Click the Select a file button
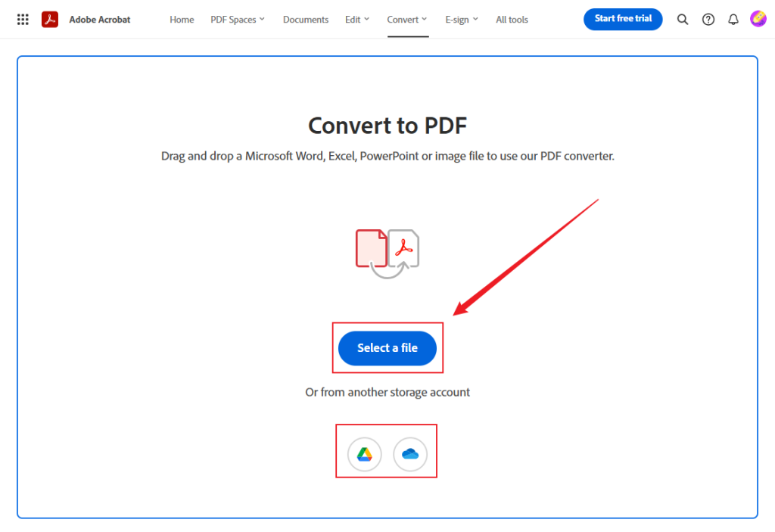The height and width of the screenshot is (532, 775). pyautogui.click(x=387, y=348)
